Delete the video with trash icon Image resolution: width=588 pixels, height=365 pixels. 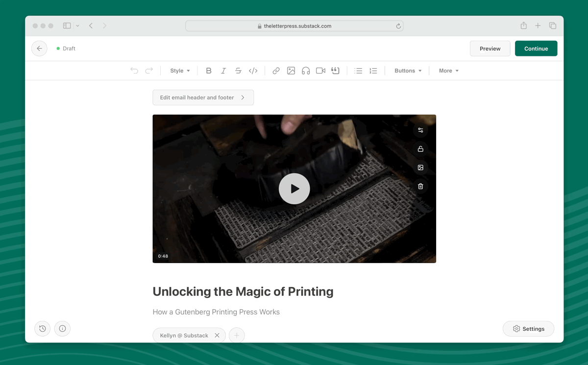click(420, 186)
